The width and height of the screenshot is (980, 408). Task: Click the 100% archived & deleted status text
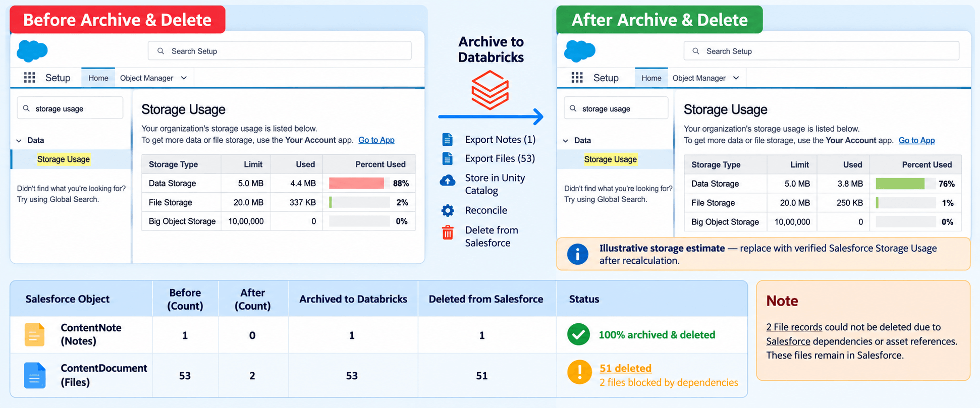click(657, 335)
